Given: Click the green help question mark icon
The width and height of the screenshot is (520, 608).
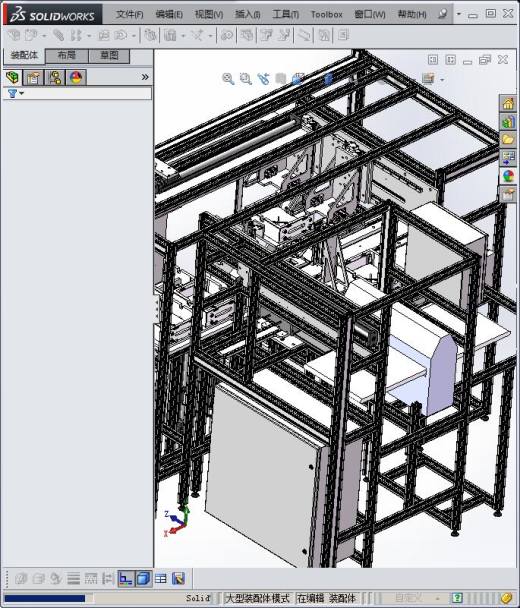Looking at the screenshot, I should point(457,598).
